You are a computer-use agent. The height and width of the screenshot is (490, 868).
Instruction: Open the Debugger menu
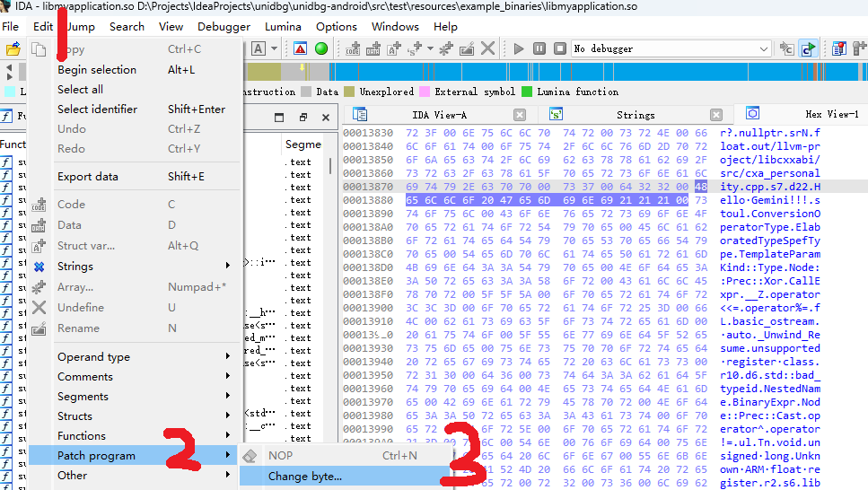[x=224, y=27]
